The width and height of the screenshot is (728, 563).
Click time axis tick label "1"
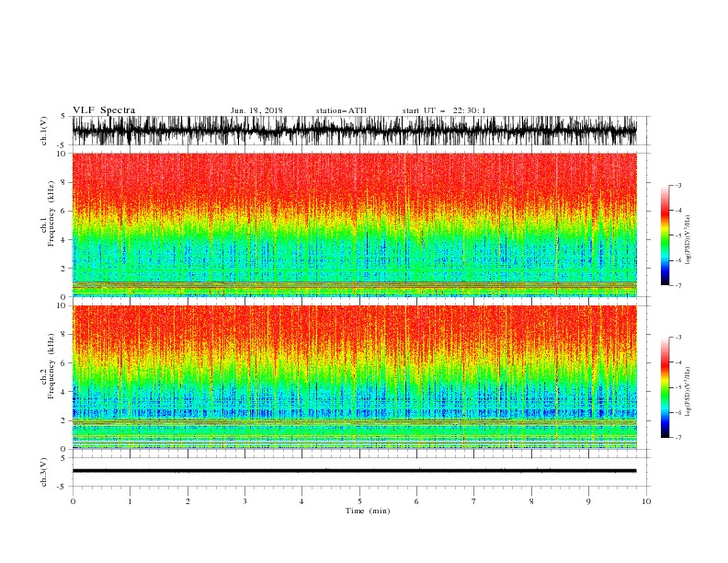(x=130, y=501)
